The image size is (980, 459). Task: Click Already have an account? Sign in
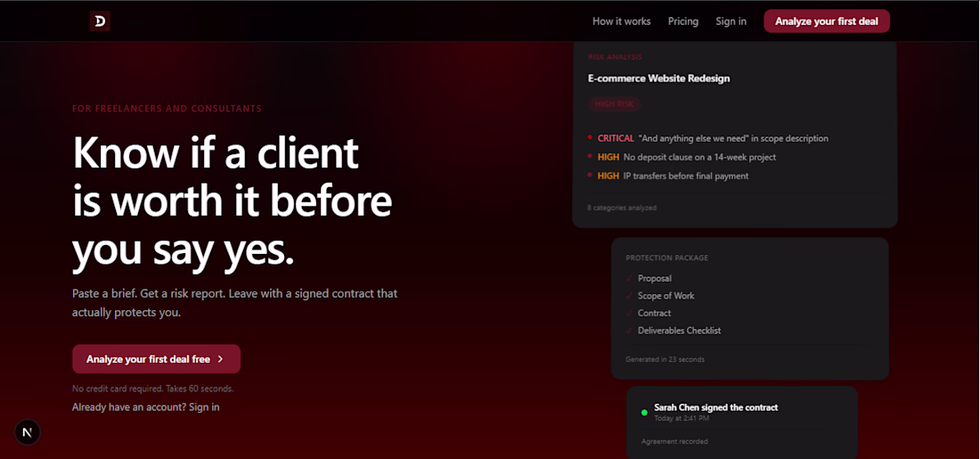145,407
